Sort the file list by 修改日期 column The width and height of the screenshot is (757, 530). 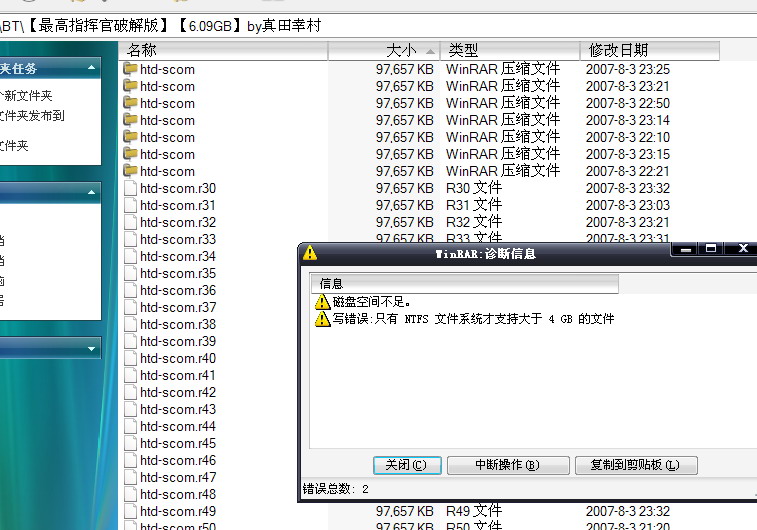point(650,50)
